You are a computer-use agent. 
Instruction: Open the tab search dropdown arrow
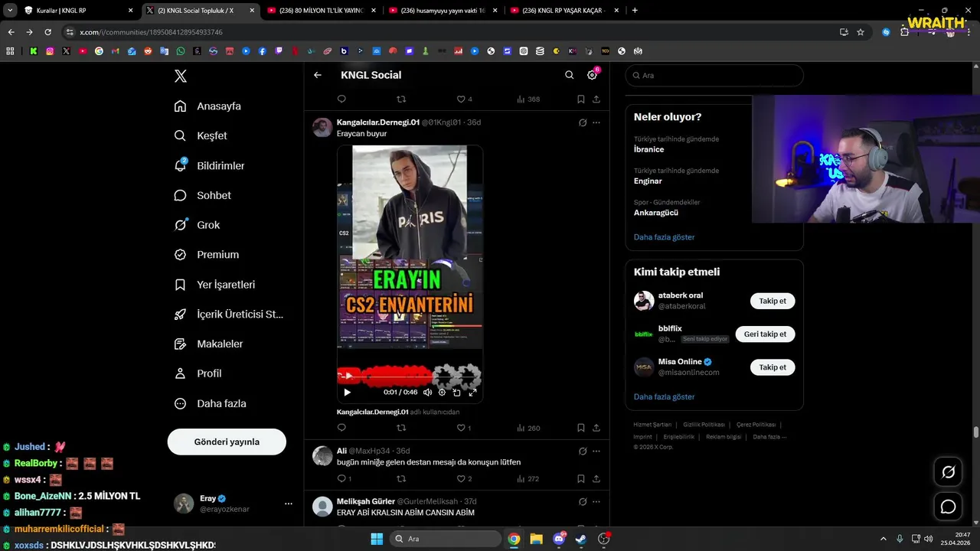pos(10,11)
